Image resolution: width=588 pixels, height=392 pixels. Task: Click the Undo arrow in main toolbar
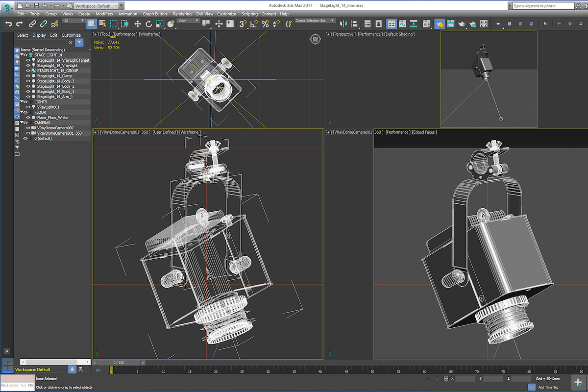click(x=8, y=24)
